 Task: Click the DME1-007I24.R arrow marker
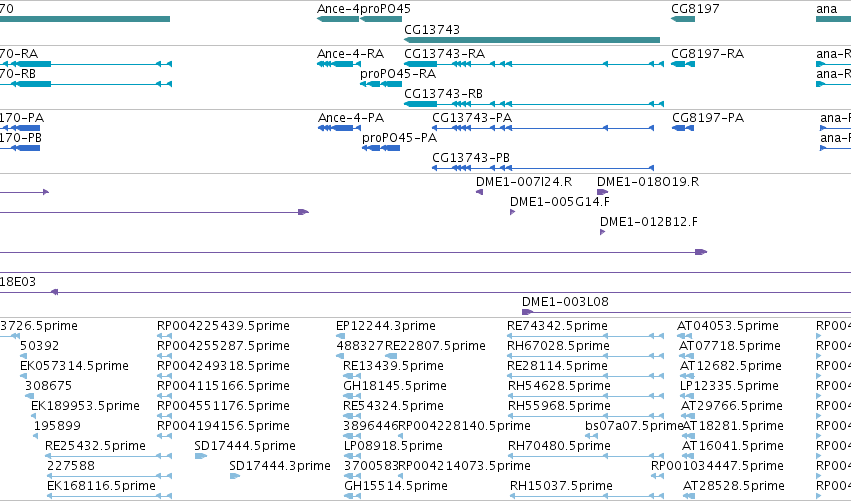479,192
